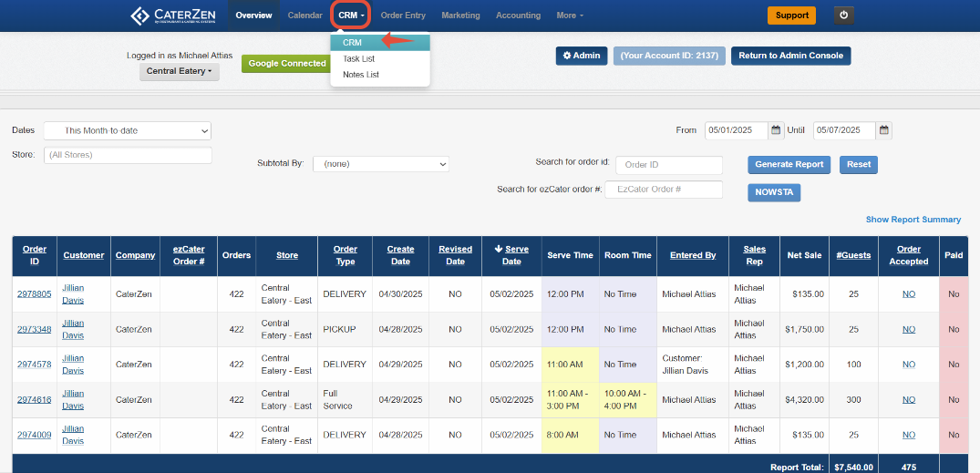Open the Overview tab
The height and width of the screenshot is (473, 980).
pos(253,15)
